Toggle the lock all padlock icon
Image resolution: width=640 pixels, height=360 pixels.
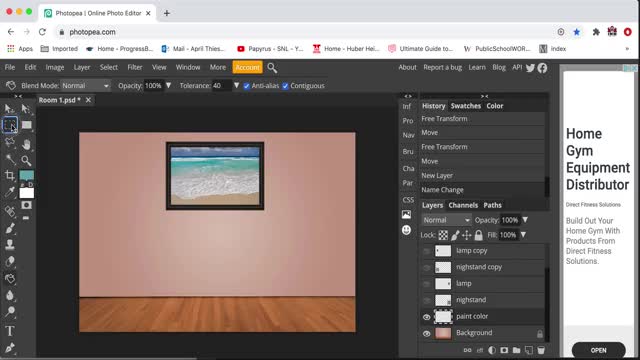[x=478, y=235]
